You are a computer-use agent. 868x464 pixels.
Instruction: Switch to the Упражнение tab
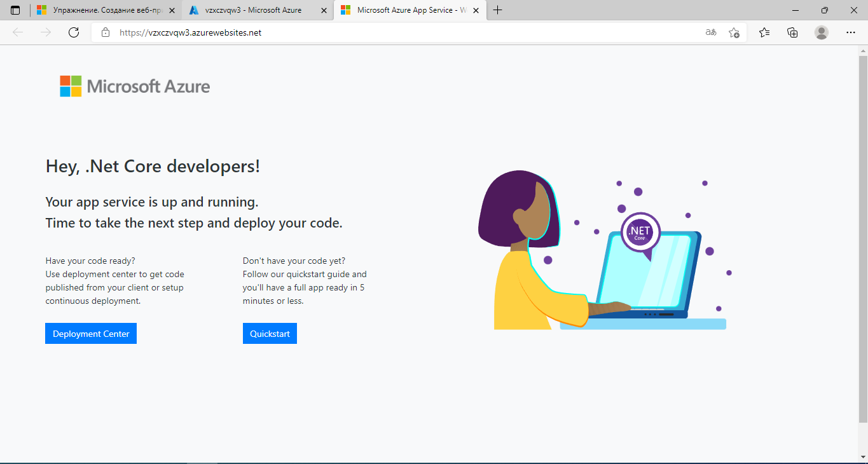pyautogui.click(x=102, y=10)
